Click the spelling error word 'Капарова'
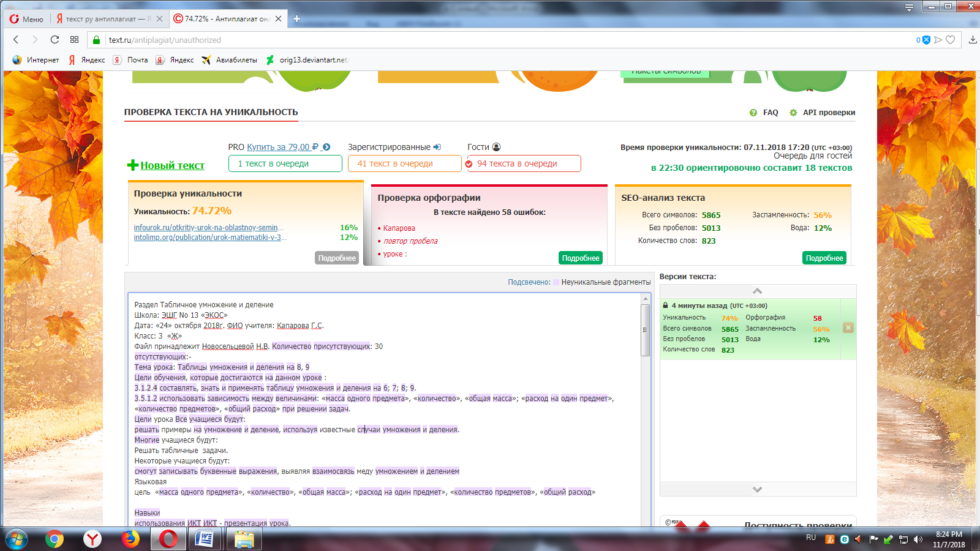This screenshot has height=551, width=980. (399, 228)
